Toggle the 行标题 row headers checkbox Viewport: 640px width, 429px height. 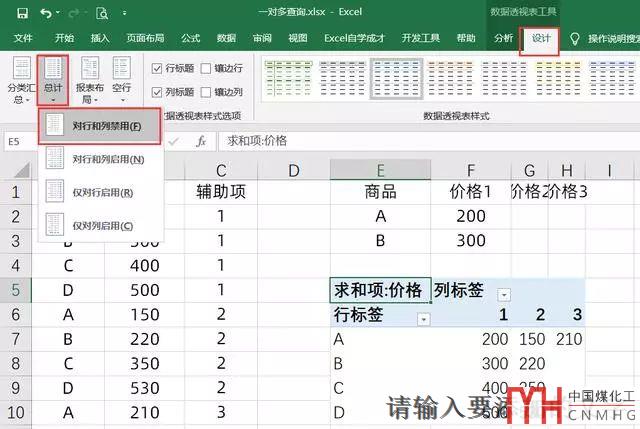[157, 69]
